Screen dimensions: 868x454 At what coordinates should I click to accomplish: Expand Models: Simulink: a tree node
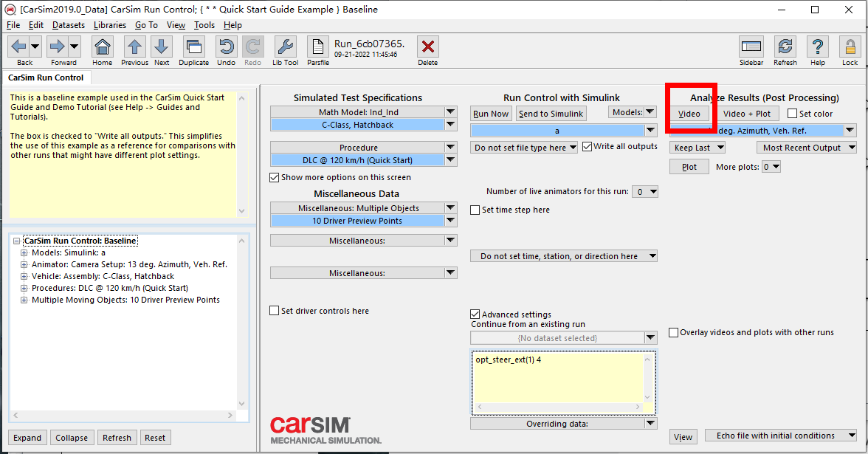pos(24,252)
